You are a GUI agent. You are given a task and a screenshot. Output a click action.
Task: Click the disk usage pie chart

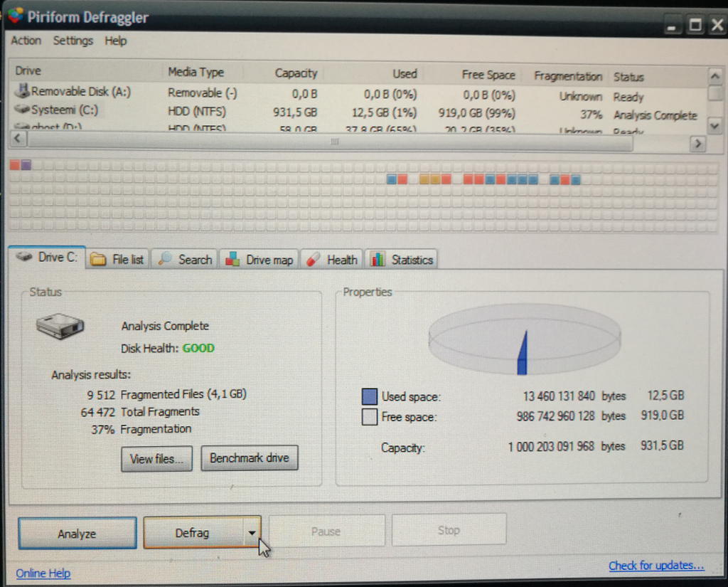click(524, 339)
